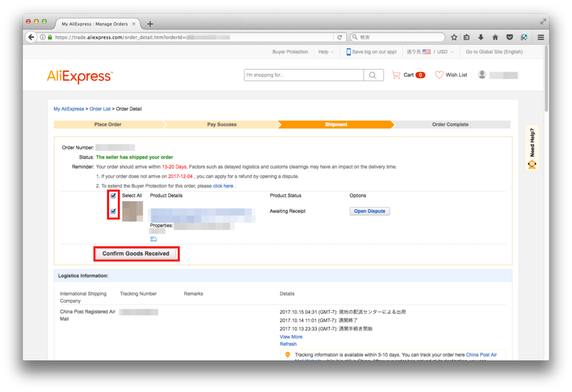Open the blurred product thumbnail image
This screenshot has width=572, height=392.
click(x=132, y=211)
